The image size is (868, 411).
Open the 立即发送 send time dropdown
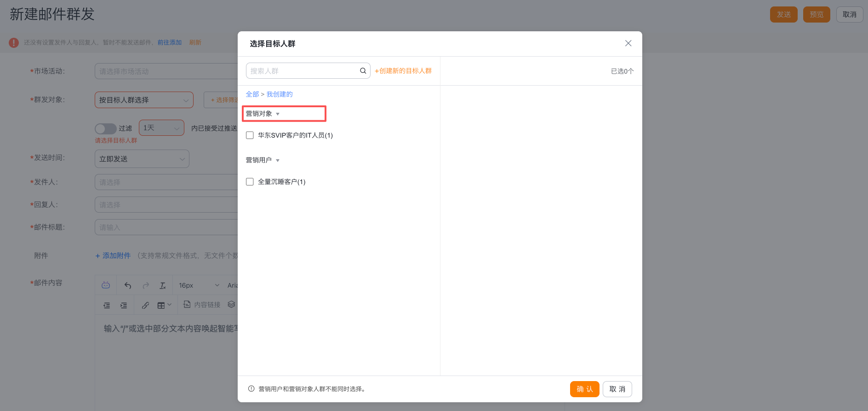pos(142,159)
